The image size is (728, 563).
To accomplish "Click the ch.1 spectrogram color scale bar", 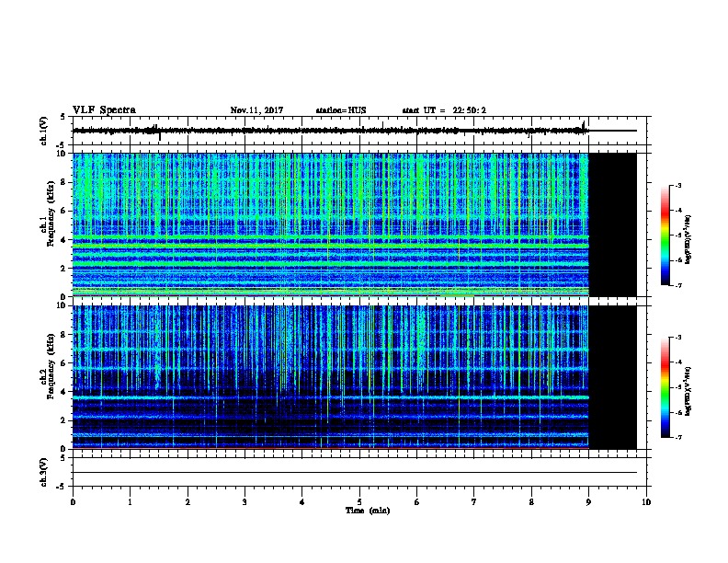I will tap(665, 236).
